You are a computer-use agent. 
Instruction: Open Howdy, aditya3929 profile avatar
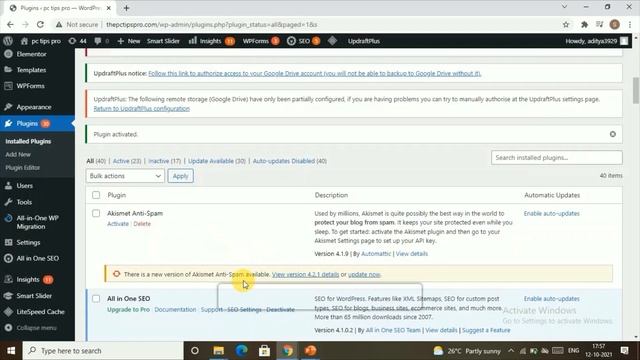pos(624,41)
